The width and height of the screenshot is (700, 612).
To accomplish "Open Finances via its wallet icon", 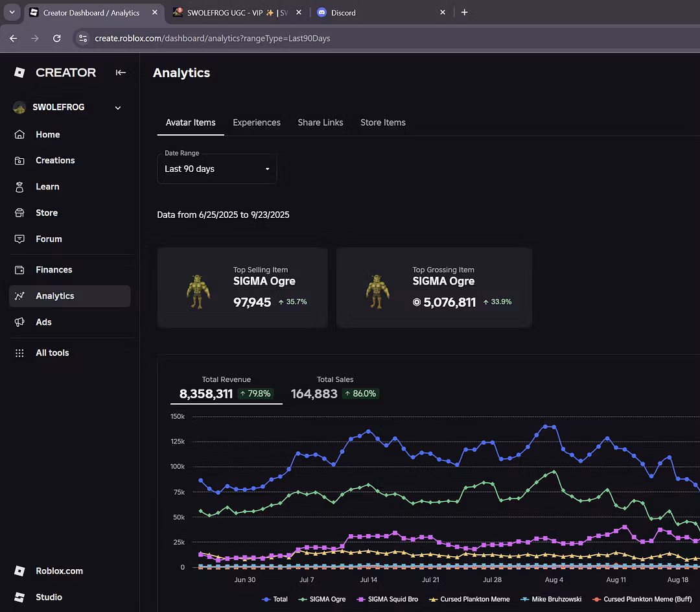I will (19, 270).
